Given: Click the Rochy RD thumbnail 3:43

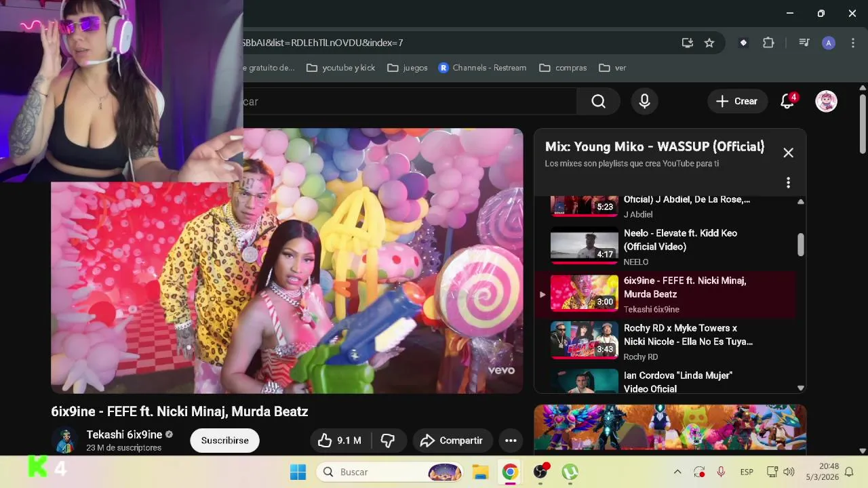Looking at the screenshot, I should click(x=585, y=341).
